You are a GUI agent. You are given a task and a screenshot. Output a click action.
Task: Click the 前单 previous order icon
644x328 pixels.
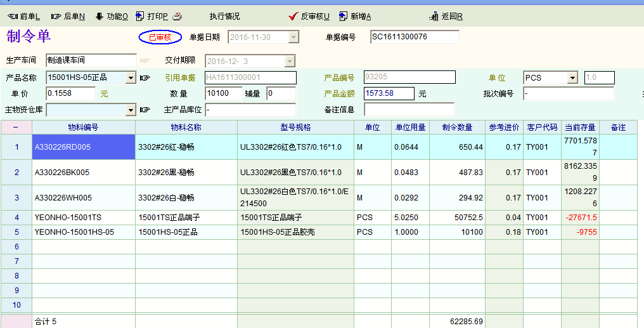click(13, 16)
